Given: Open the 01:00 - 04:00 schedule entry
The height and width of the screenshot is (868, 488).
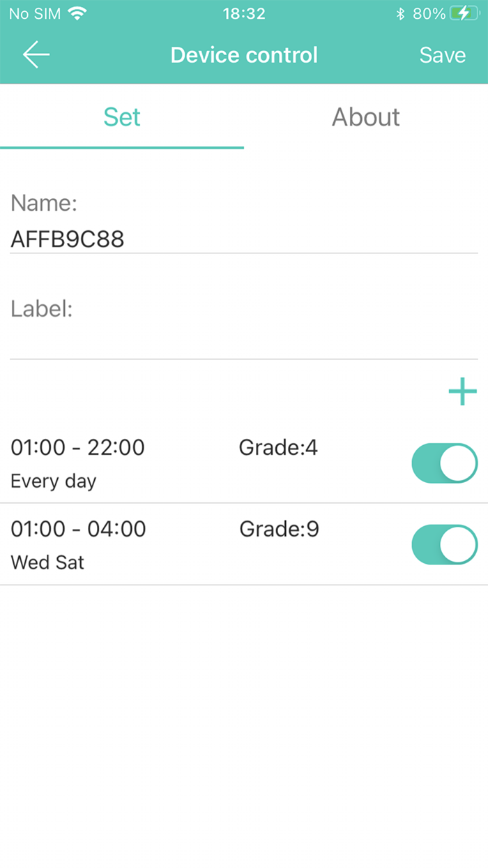Looking at the screenshot, I should [x=79, y=529].
